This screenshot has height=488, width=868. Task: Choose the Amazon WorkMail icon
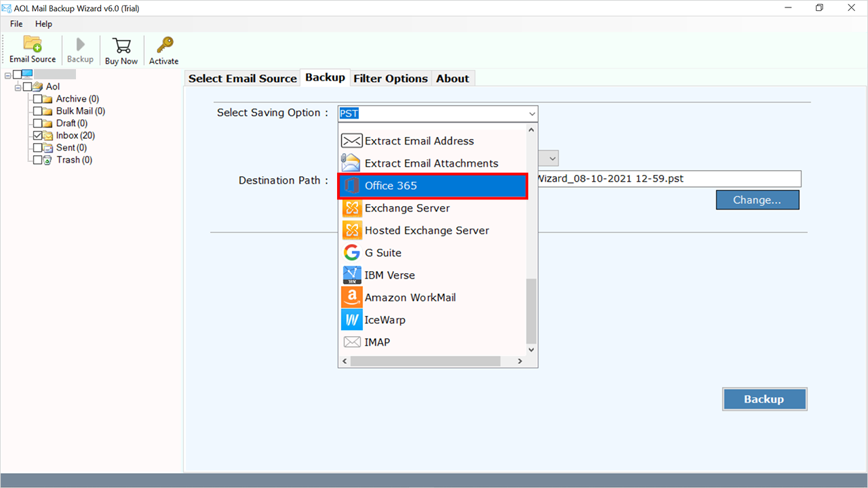[351, 298]
